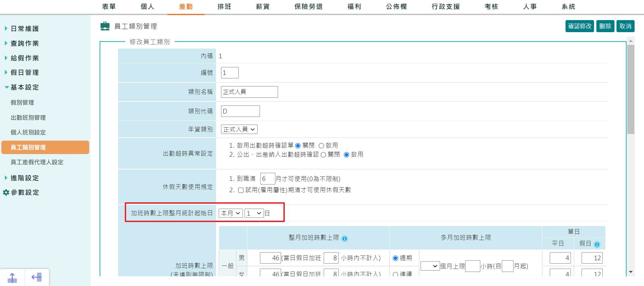Click the upward arrow icon at bottom left

click(12, 278)
